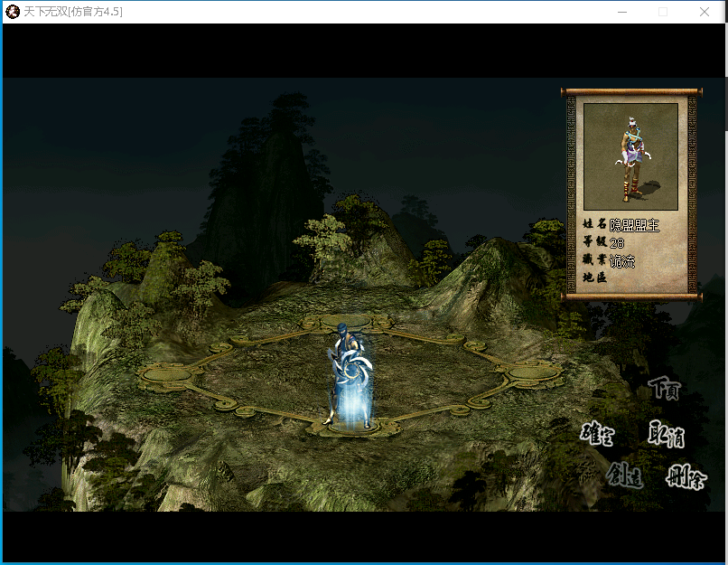Go to next page with 下頁
Image resolution: width=728 pixels, height=565 pixels.
click(x=664, y=389)
